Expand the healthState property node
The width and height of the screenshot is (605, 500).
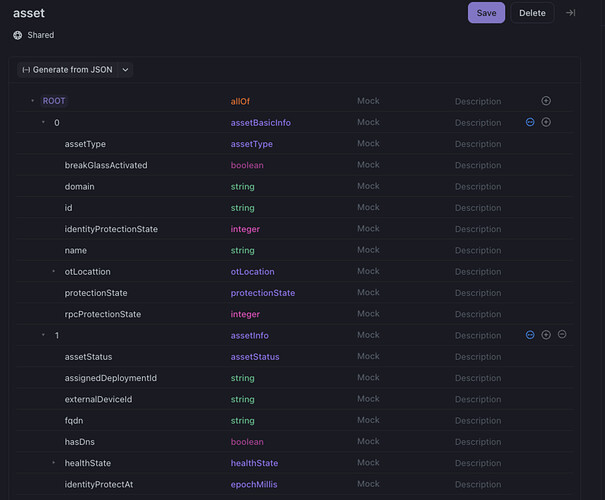point(54,463)
